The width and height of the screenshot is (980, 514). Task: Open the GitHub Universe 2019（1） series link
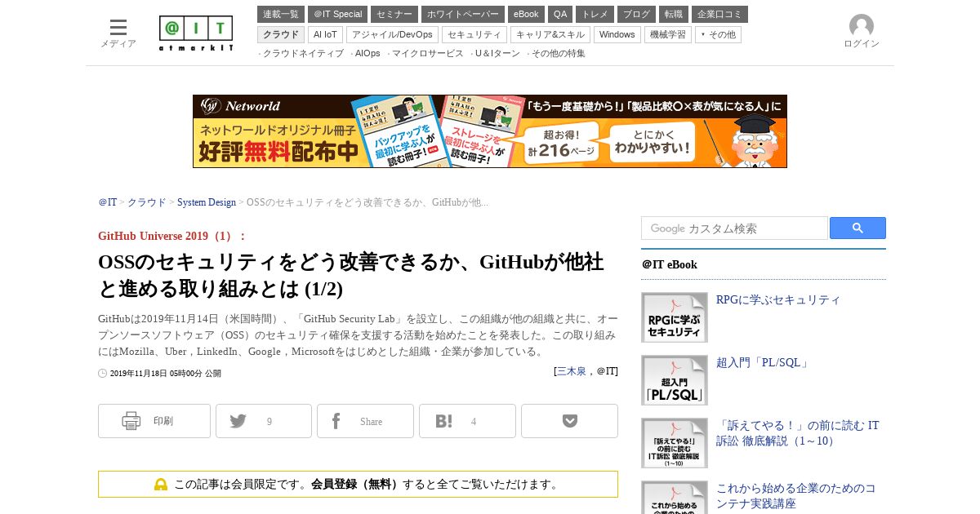pos(172,236)
